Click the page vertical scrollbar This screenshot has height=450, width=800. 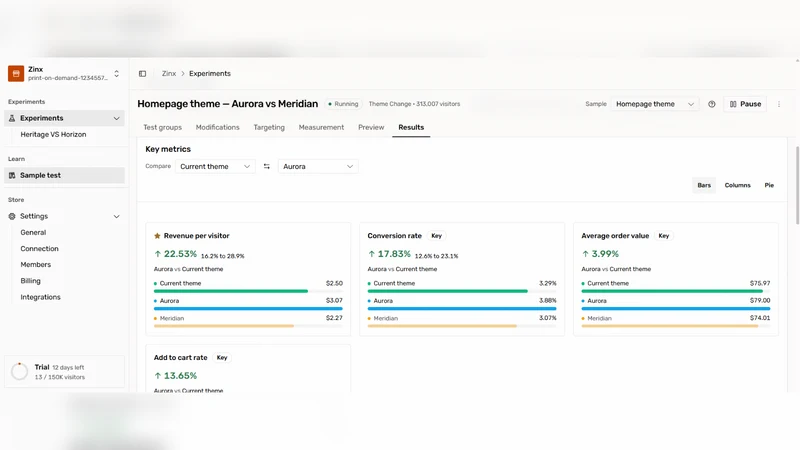[x=797, y=185]
